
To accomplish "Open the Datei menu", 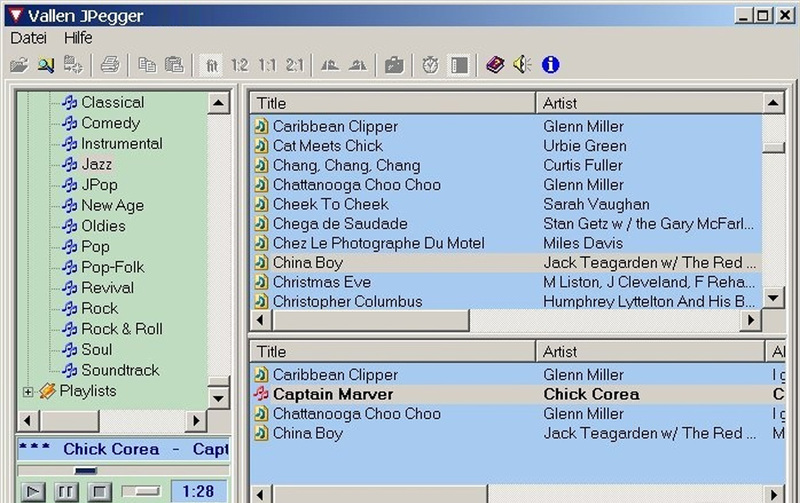I will tap(30, 38).
